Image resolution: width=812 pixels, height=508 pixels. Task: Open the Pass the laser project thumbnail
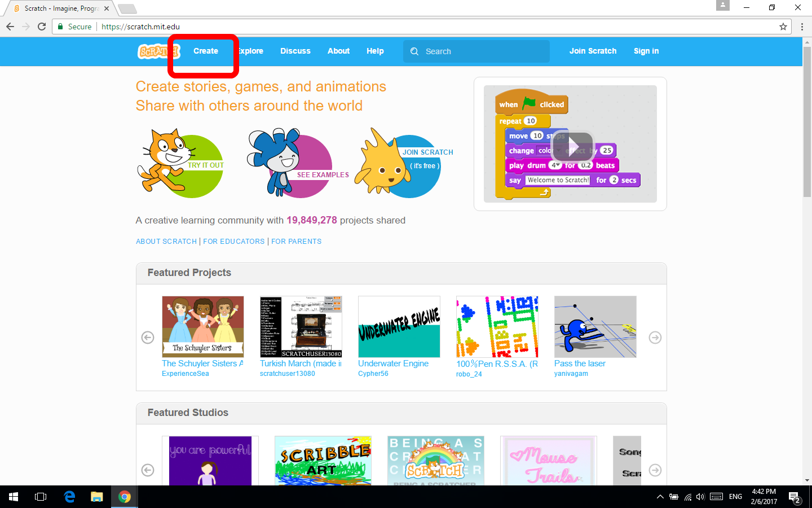595,327
